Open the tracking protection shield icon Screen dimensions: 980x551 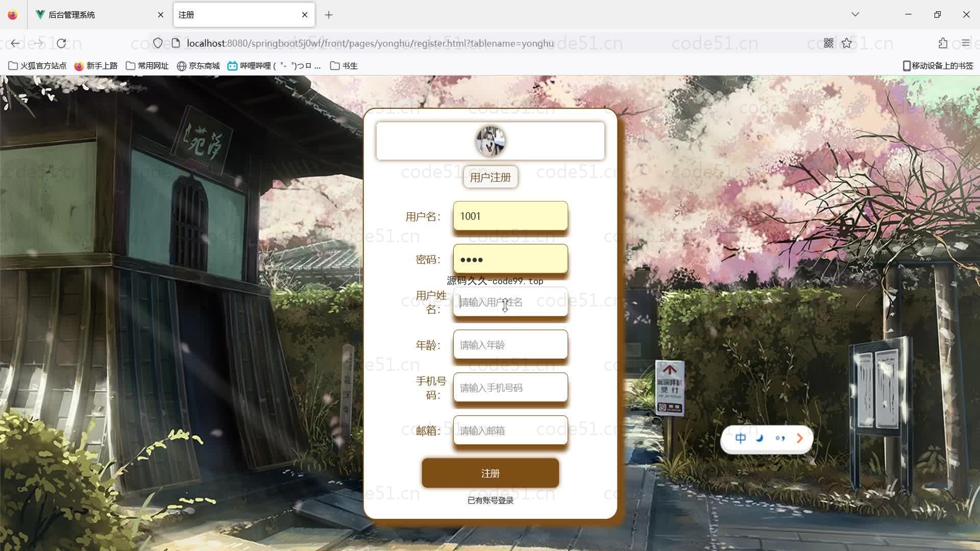tap(158, 43)
